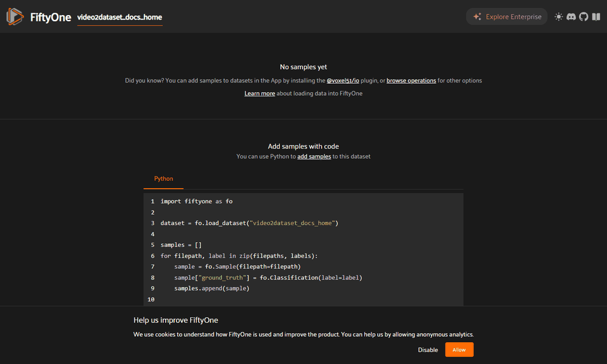607x364 pixels.
Task: Click code line 'import fiftyone as fo'
Action: (x=197, y=201)
